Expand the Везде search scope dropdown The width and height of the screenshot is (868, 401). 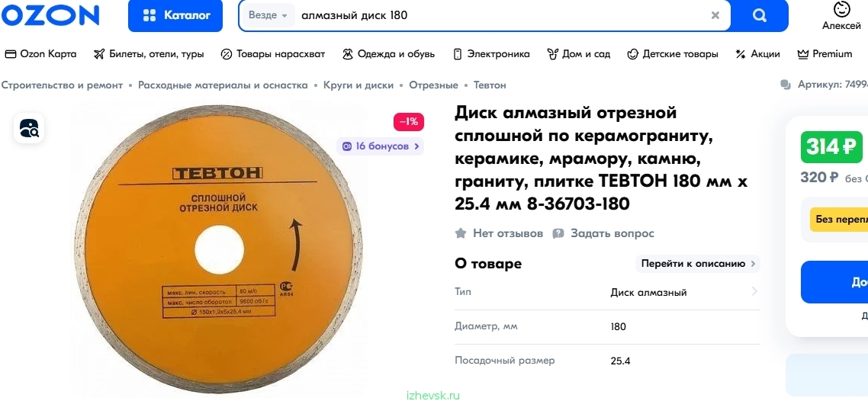268,15
